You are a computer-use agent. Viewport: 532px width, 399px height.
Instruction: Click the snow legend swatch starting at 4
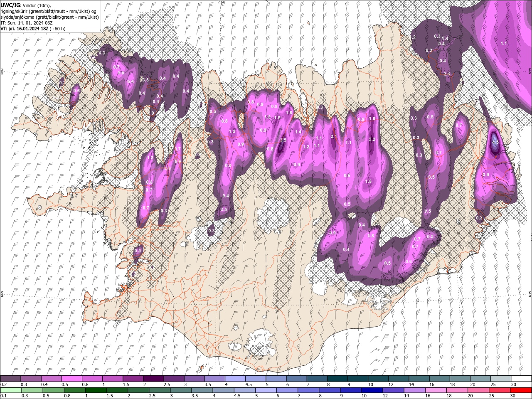(x=235, y=379)
